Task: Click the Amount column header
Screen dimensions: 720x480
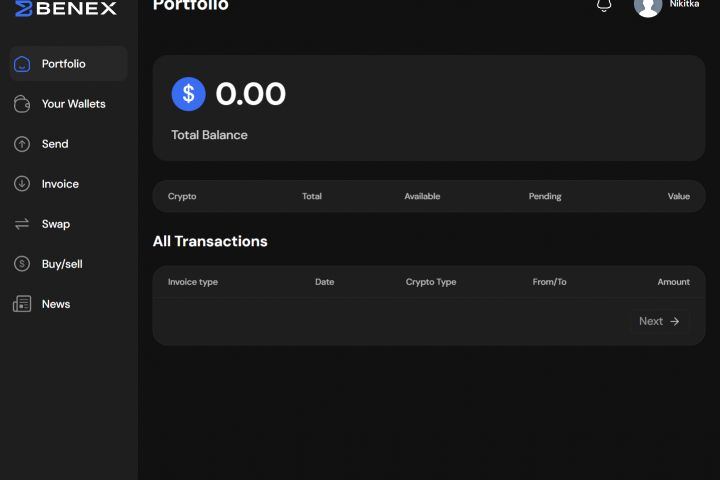Action: (x=673, y=282)
